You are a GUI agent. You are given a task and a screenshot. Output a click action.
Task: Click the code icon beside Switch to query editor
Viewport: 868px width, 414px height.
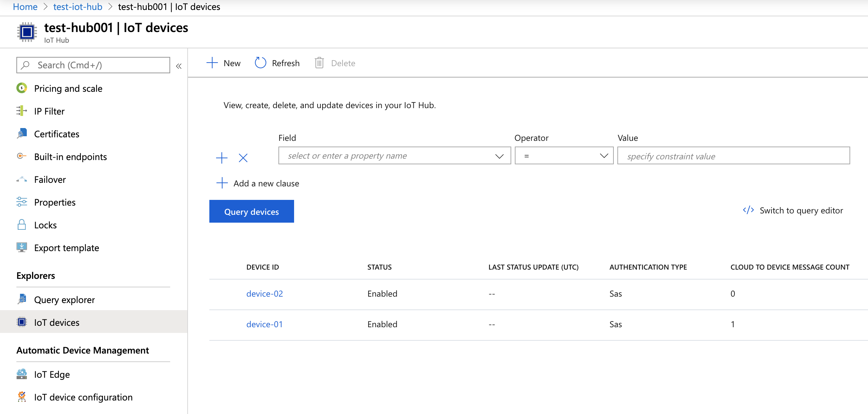pyautogui.click(x=748, y=210)
